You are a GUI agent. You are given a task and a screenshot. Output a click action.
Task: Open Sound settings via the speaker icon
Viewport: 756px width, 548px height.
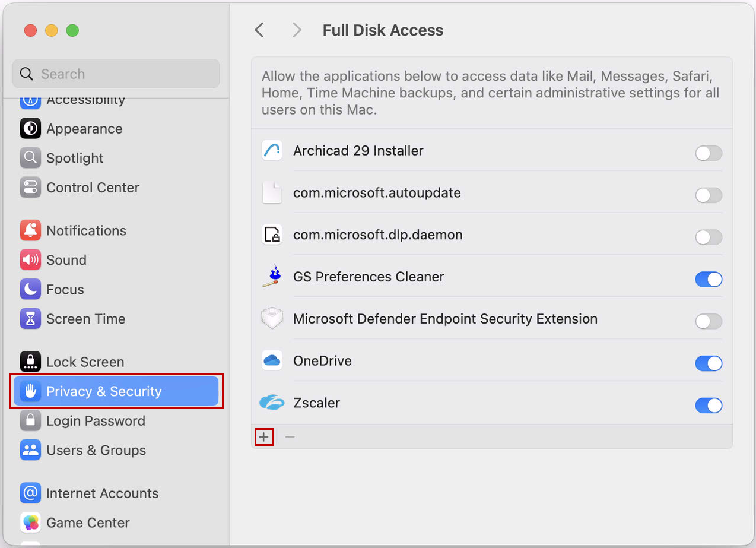[30, 260]
